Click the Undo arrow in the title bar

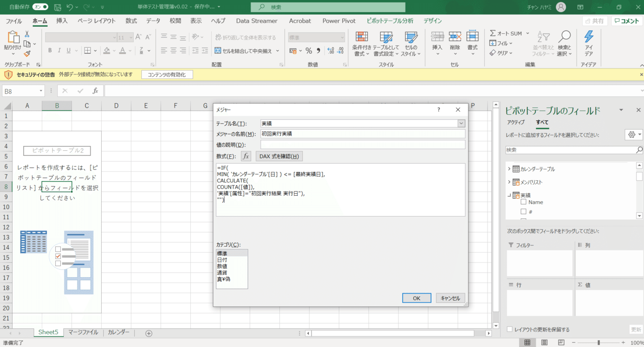pos(69,7)
